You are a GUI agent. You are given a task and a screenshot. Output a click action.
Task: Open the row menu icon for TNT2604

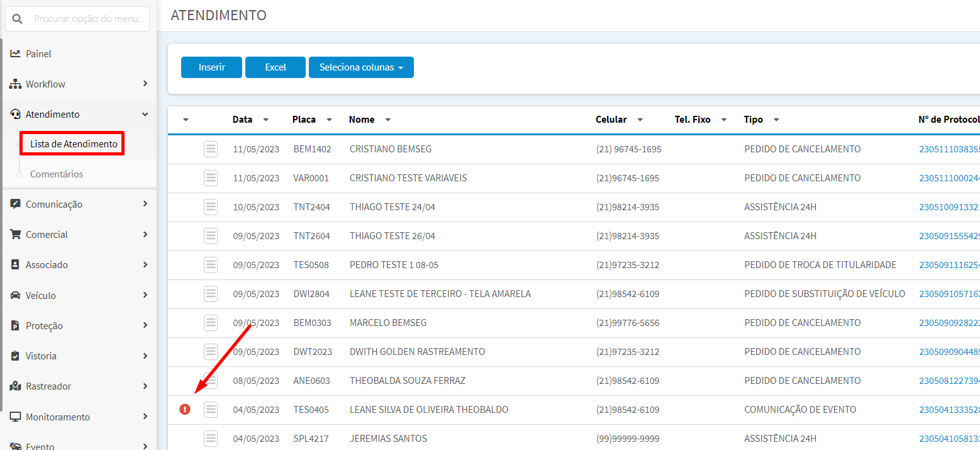pyautogui.click(x=211, y=236)
